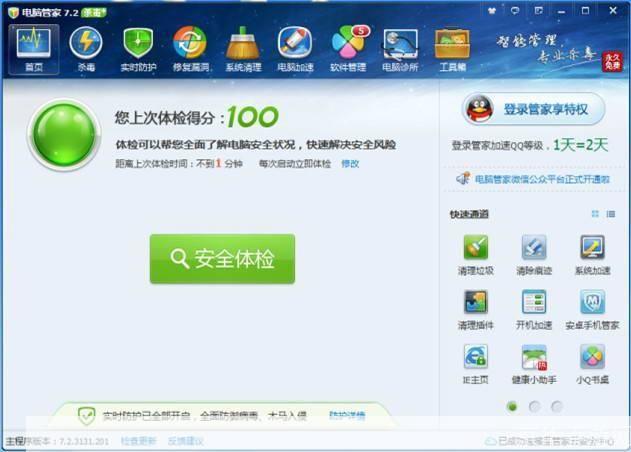Open 软件管理 with badge 5

(348, 50)
